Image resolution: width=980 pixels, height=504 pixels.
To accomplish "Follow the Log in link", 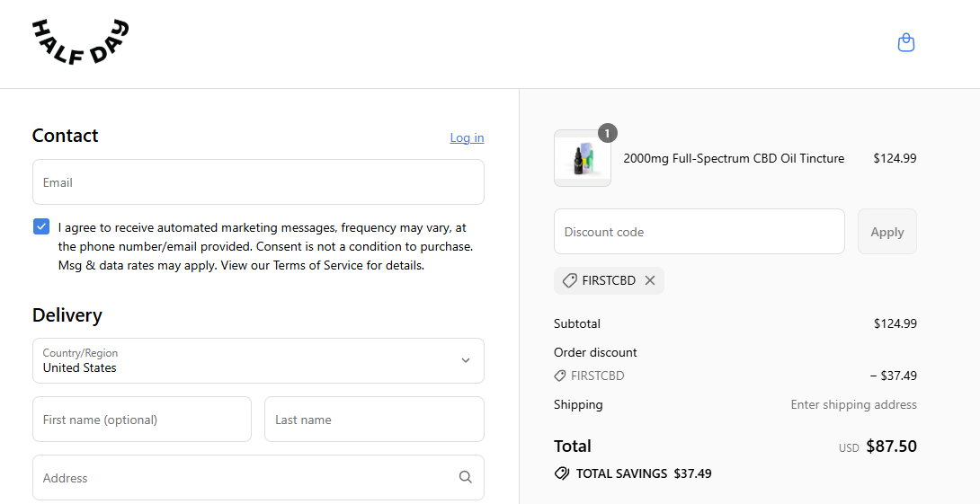I will coord(467,137).
